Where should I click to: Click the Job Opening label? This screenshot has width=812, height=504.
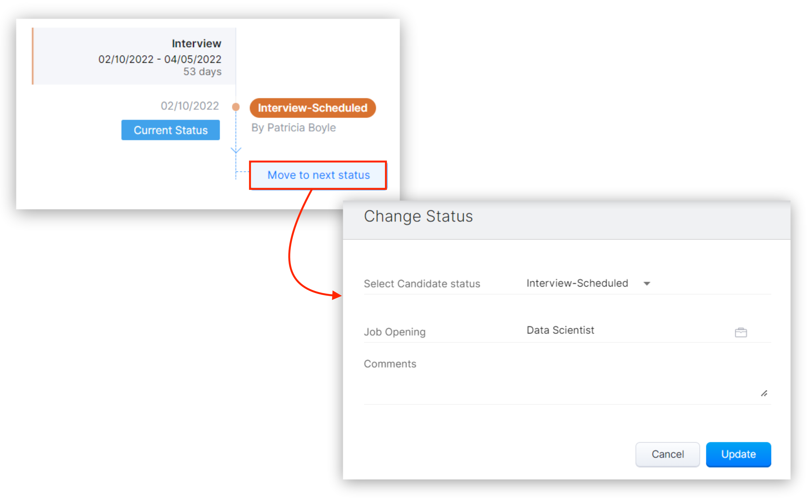coord(395,332)
